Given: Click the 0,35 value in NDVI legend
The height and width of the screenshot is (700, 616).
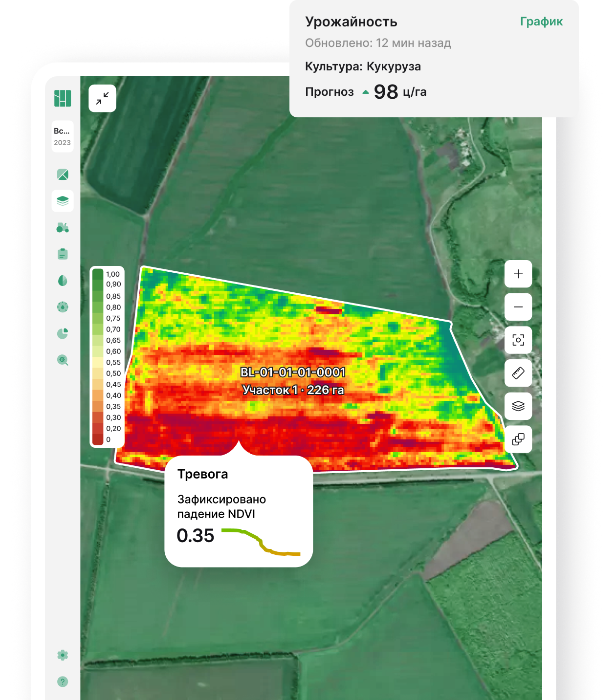Looking at the screenshot, I should [x=113, y=406].
